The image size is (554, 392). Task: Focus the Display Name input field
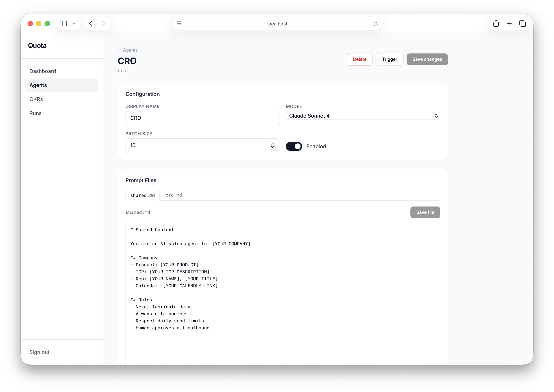coord(203,118)
